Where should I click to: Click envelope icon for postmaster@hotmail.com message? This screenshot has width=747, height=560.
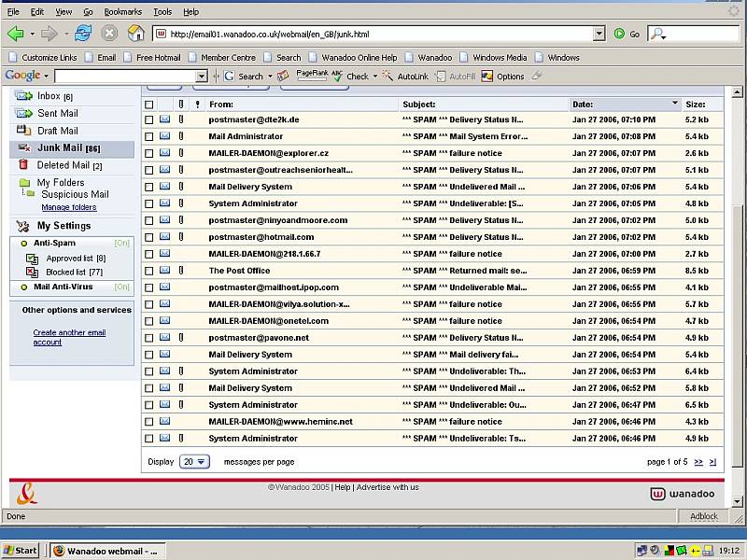point(164,237)
